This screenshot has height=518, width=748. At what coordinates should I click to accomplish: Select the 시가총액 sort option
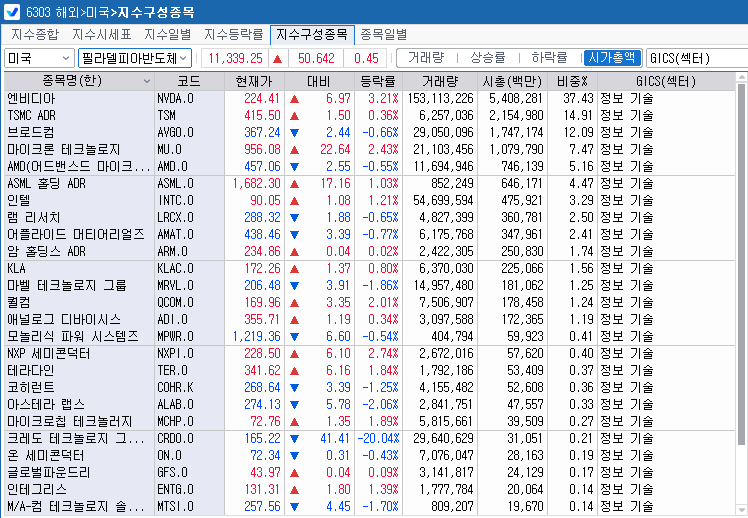(x=612, y=58)
